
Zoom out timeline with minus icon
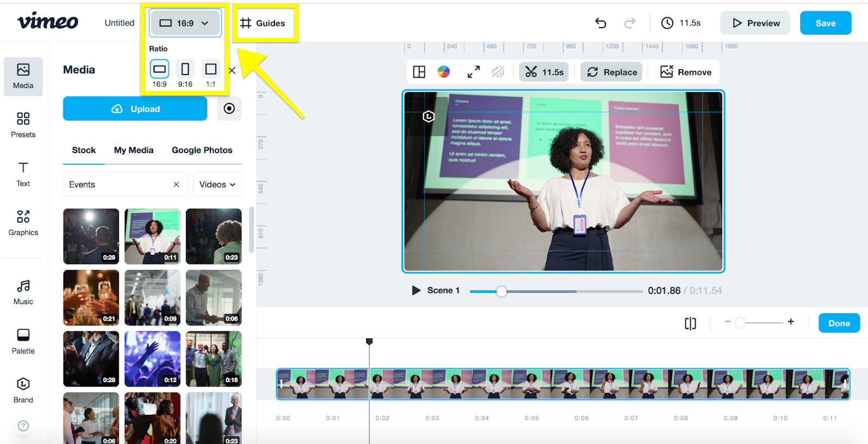click(x=727, y=321)
